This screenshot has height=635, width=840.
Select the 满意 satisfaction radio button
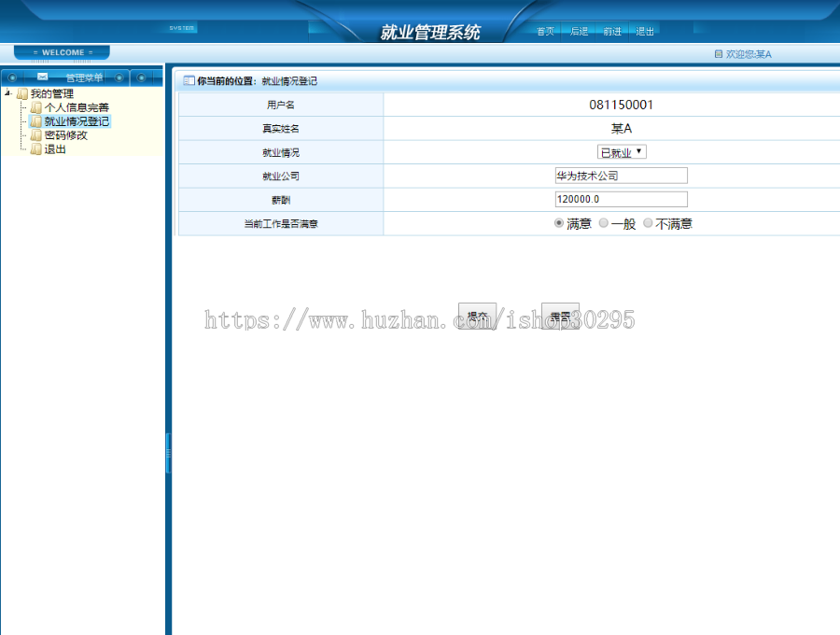tap(558, 222)
